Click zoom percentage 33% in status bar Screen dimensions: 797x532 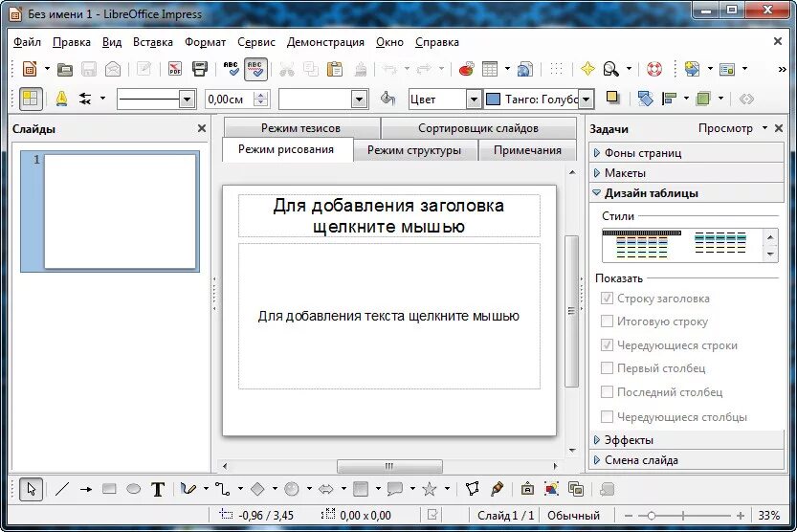[768, 515]
